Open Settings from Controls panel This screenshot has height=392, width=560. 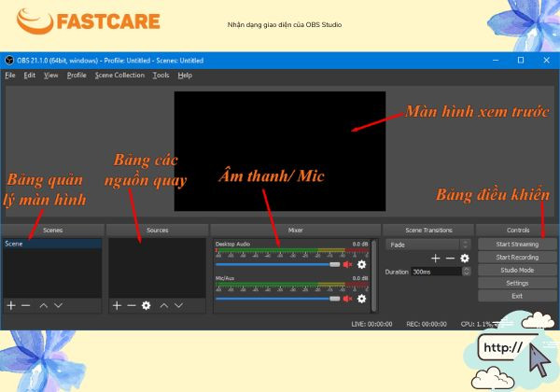pyautogui.click(x=517, y=283)
